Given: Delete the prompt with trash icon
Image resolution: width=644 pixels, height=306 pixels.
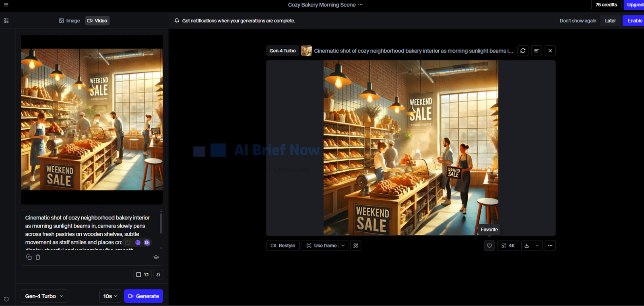Looking at the screenshot, I should 38,257.
